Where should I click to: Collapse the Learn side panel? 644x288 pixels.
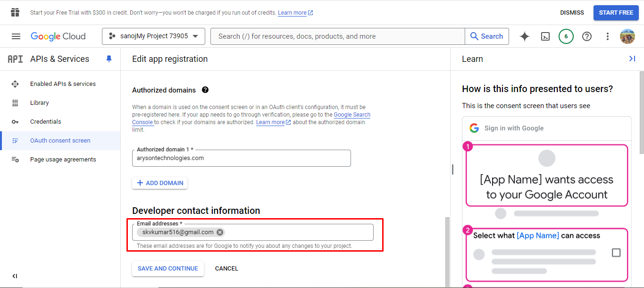click(x=632, y=59)
